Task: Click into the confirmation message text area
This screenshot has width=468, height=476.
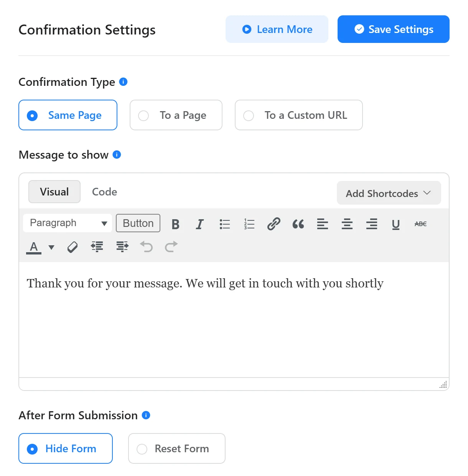Action: pyautogui.click(x=234, y=320)
